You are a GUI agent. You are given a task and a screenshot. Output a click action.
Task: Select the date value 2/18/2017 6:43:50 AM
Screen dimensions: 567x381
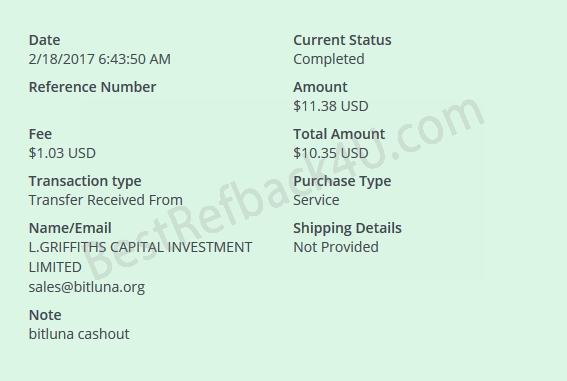coord(99,59)
